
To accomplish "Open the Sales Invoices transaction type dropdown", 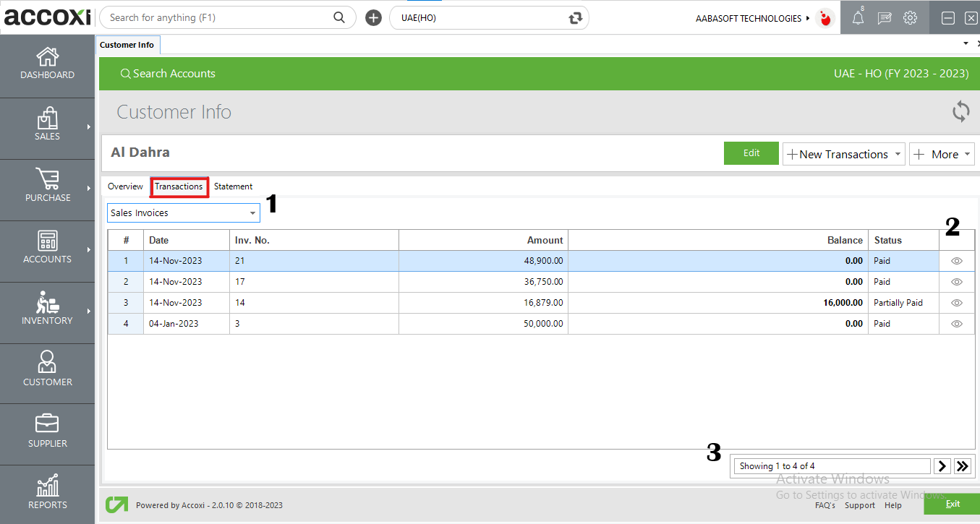I will pyautogui.click(x=183, y=212).
